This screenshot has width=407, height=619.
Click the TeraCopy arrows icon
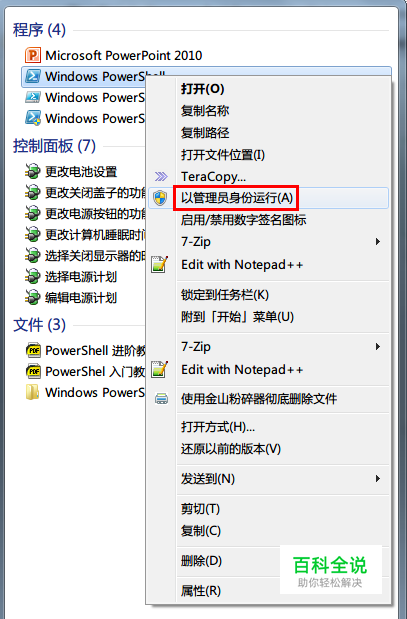click(x=161, y=176)
